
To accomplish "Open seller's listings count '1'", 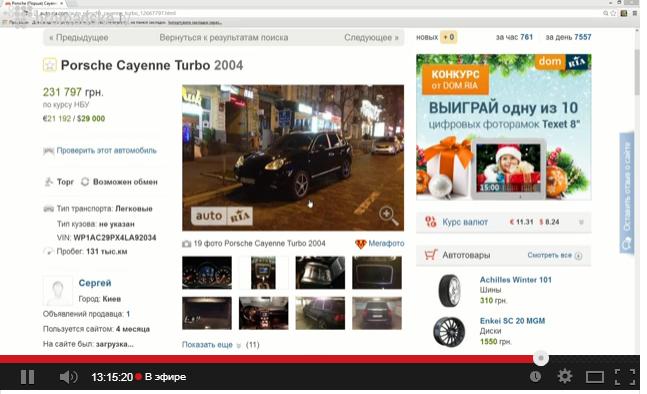I will click(x=128, y=314).
